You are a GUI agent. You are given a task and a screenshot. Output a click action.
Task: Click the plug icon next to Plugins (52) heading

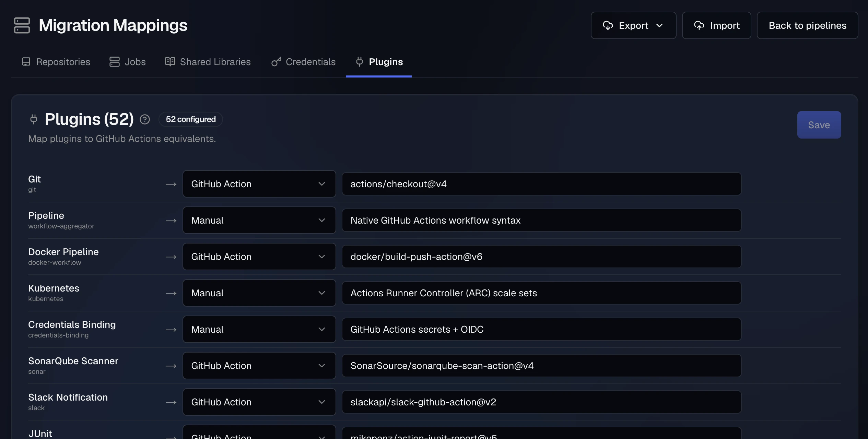(x=34, y=119)
